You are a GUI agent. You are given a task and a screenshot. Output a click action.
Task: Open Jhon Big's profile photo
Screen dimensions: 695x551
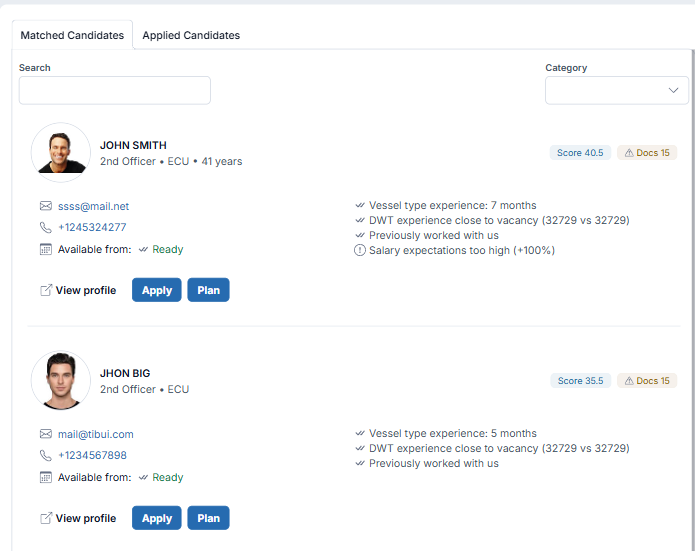pos(61,380)
